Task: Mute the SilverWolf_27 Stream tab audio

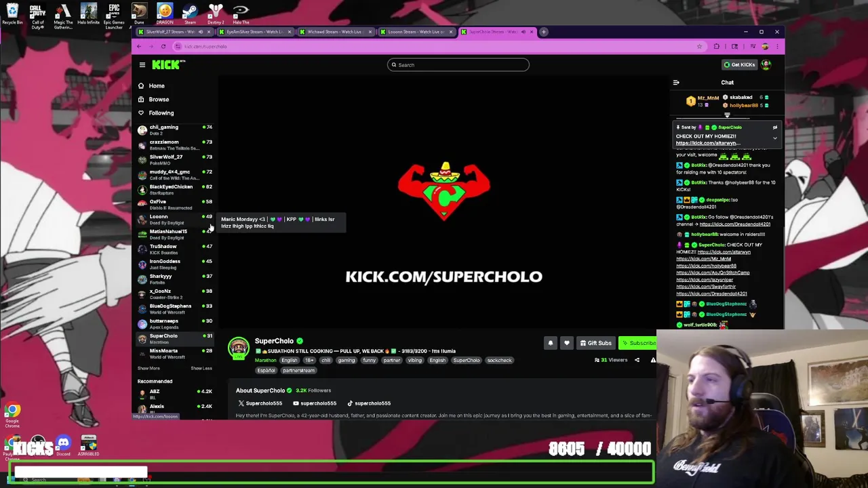Action: [x=201, y=32]
